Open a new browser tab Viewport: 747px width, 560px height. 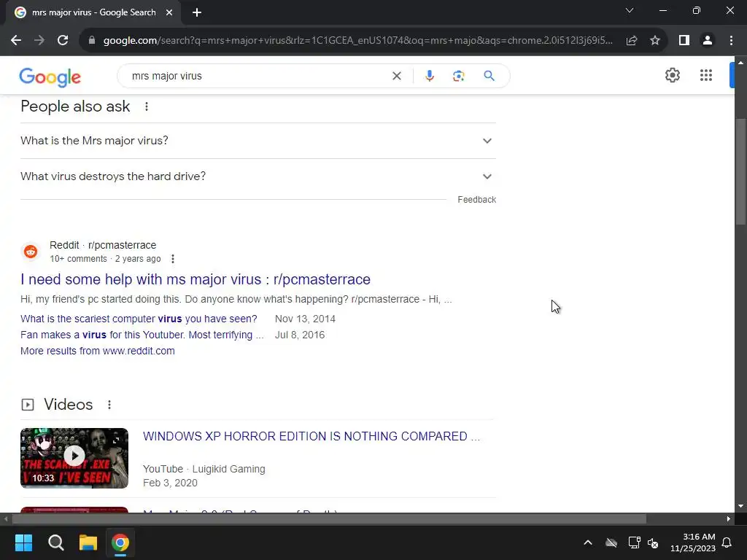(x=197, y=12)
